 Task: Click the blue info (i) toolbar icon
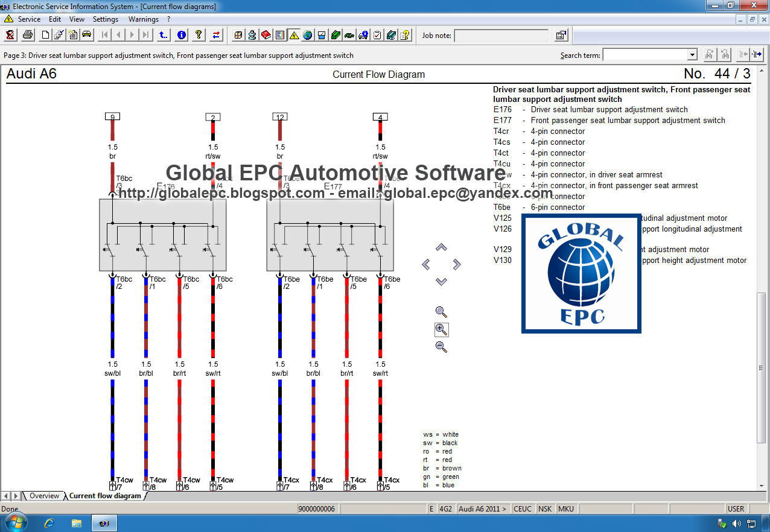182,34
